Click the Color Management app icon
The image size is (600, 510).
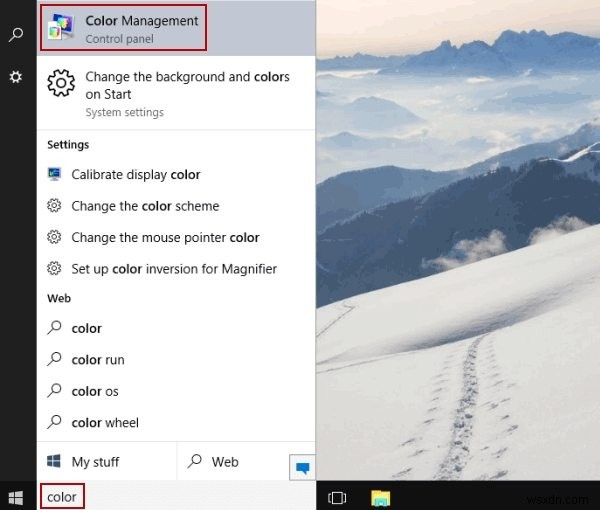[61, 26]
